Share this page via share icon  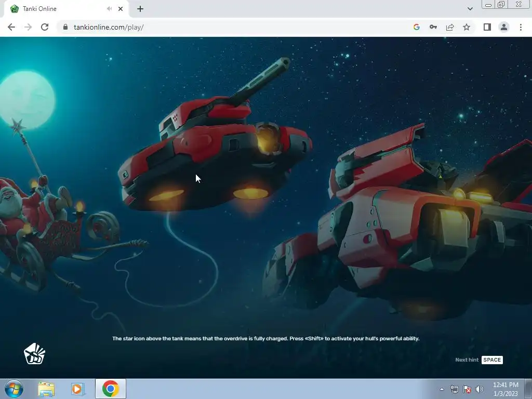[450, 27]
